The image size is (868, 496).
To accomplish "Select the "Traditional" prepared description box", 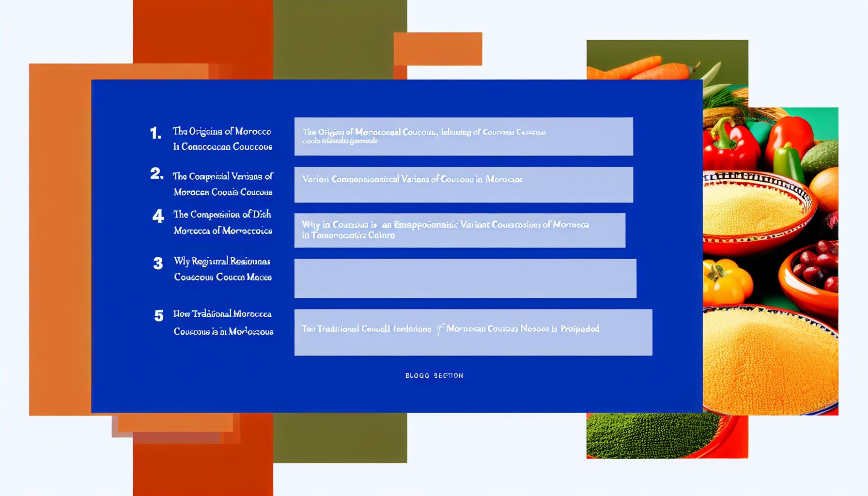I will [473, 332].
